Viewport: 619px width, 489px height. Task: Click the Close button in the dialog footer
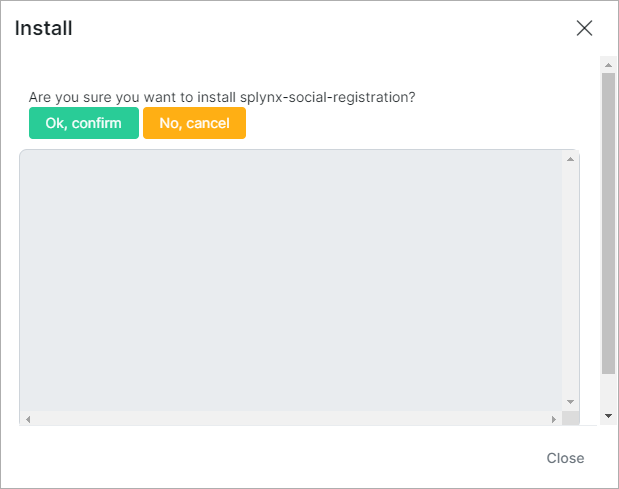(565, 458)
